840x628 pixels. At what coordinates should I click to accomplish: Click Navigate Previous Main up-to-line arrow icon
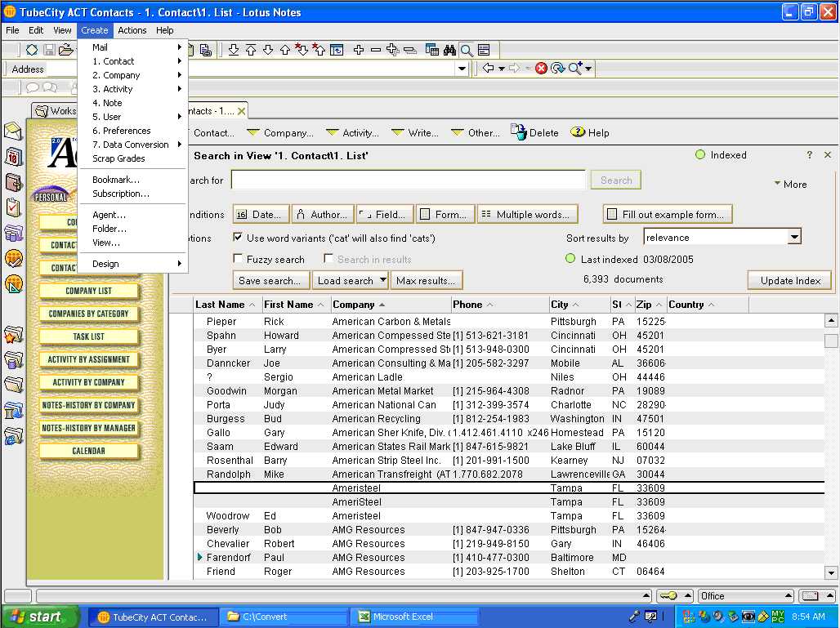[251, 50]
